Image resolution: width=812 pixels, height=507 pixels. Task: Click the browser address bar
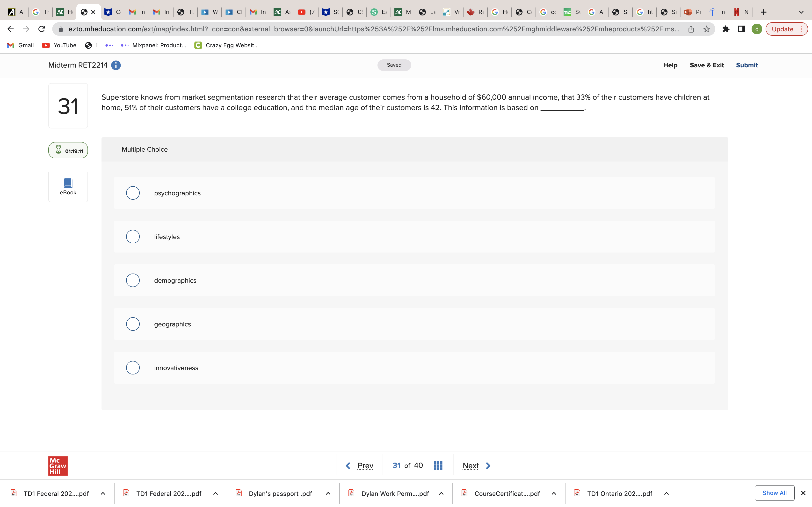click(x=369, y=29)
